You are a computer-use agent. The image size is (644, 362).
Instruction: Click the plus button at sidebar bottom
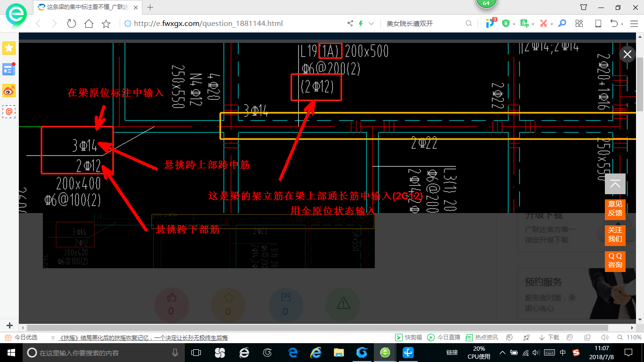pos(9,325)
